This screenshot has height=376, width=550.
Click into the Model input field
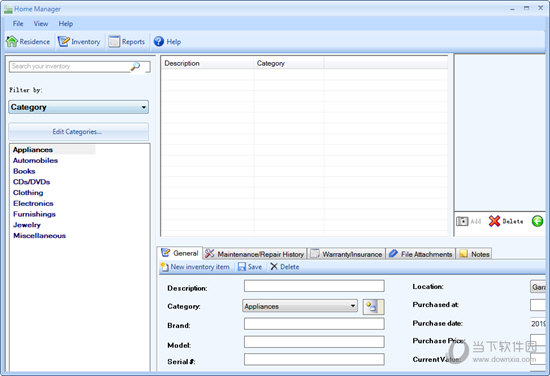[x=314, y=342]
